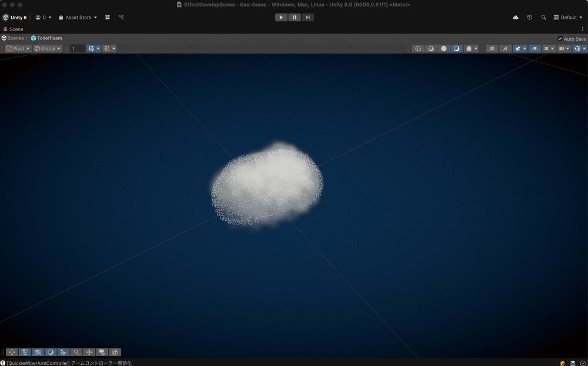Viewport: 588px width, 366px height.
Task: Open the Pivot mode dropdown
Action: click(18, 48)
